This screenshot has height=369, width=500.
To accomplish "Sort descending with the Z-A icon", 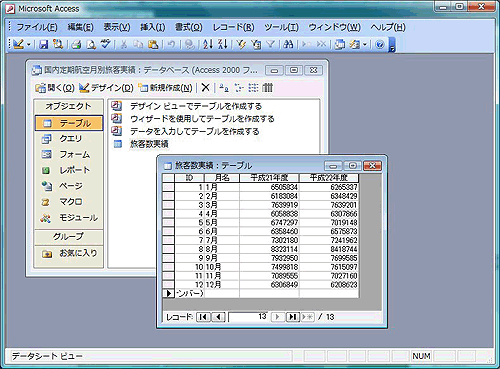I will [222, 44].
